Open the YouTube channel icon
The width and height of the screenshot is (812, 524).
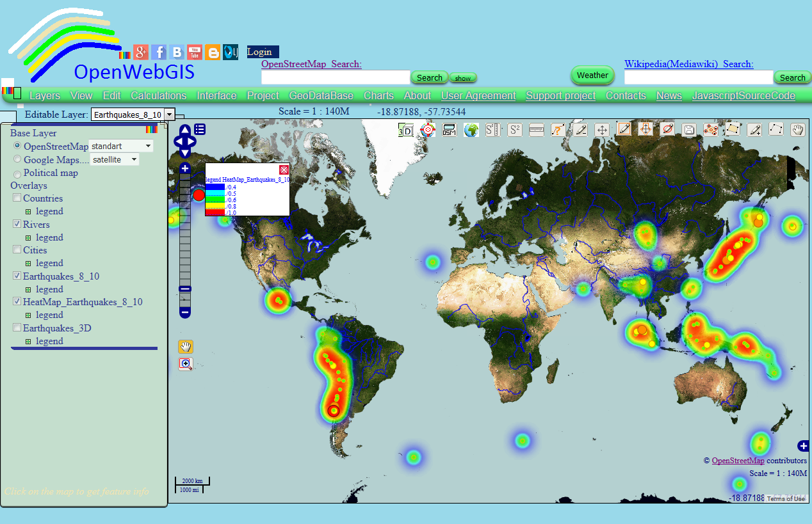coord(195,52)
